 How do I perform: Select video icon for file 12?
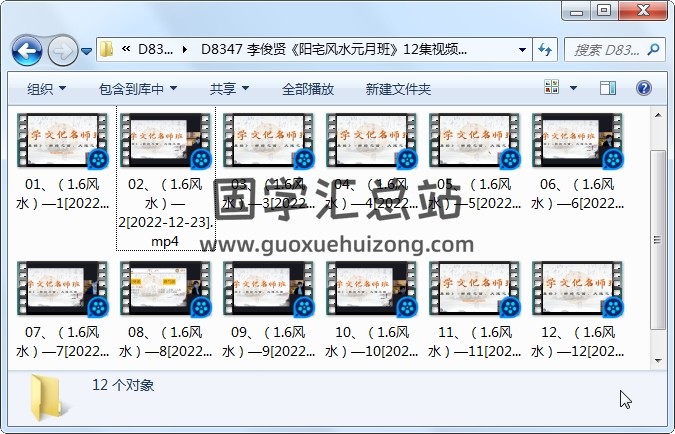click(x=577, y=289)
